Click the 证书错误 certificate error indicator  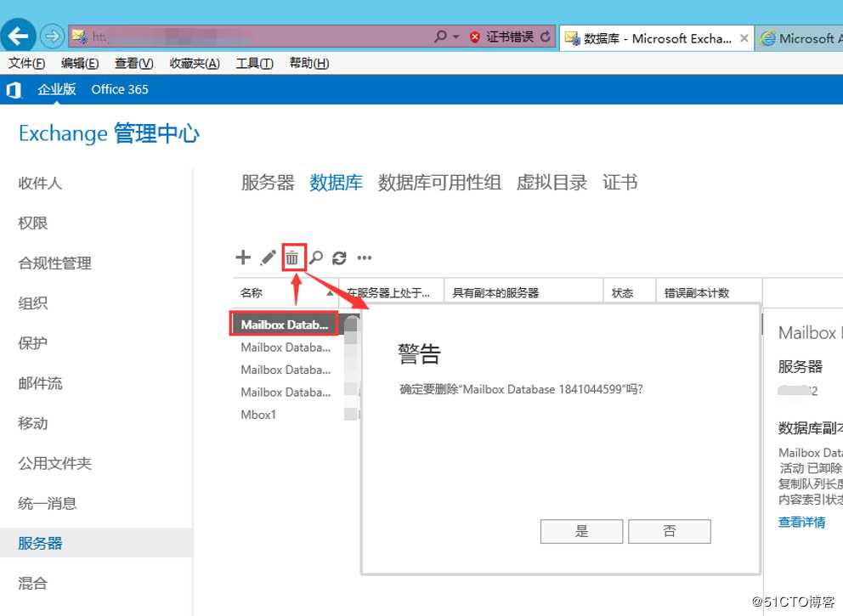tap(502, 37)
